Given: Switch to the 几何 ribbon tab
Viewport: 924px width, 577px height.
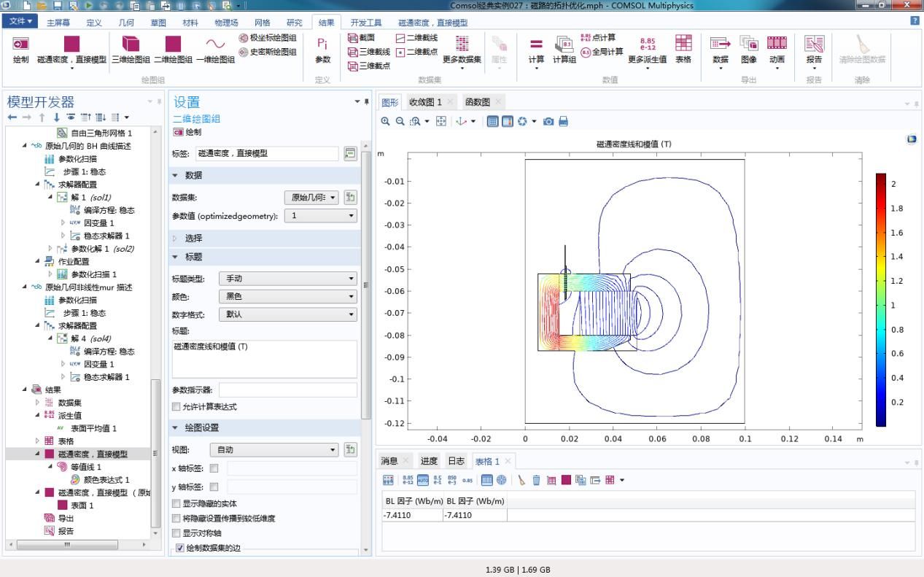Looking at the screenshot, I should [126, 23].
